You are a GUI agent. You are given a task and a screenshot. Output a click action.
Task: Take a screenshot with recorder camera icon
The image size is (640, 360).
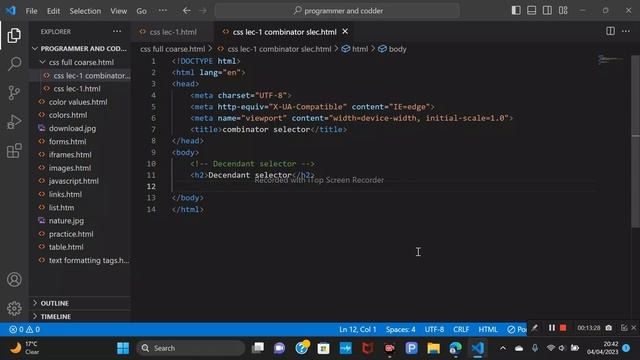[x=609, y=328]
